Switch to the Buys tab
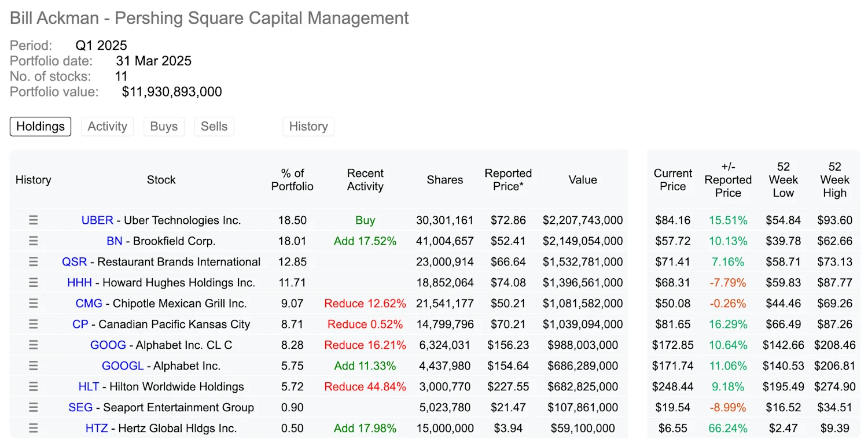The height and width of the screenshot is (443, 868). [x=164, y=127]
